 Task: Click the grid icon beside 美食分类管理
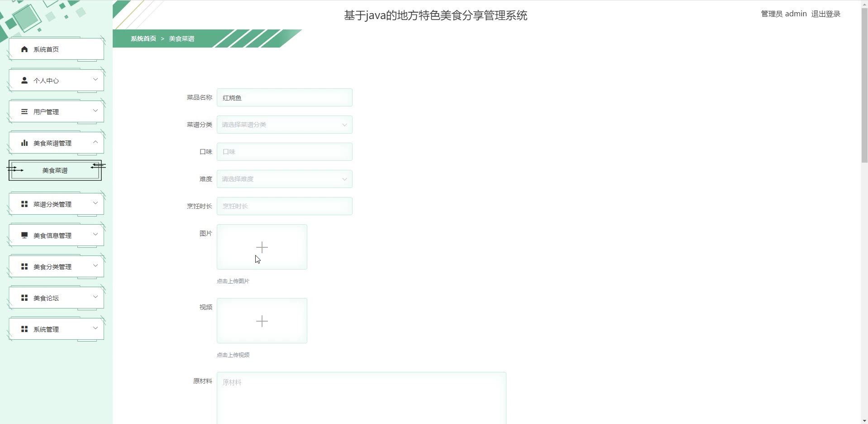point(24,266)
